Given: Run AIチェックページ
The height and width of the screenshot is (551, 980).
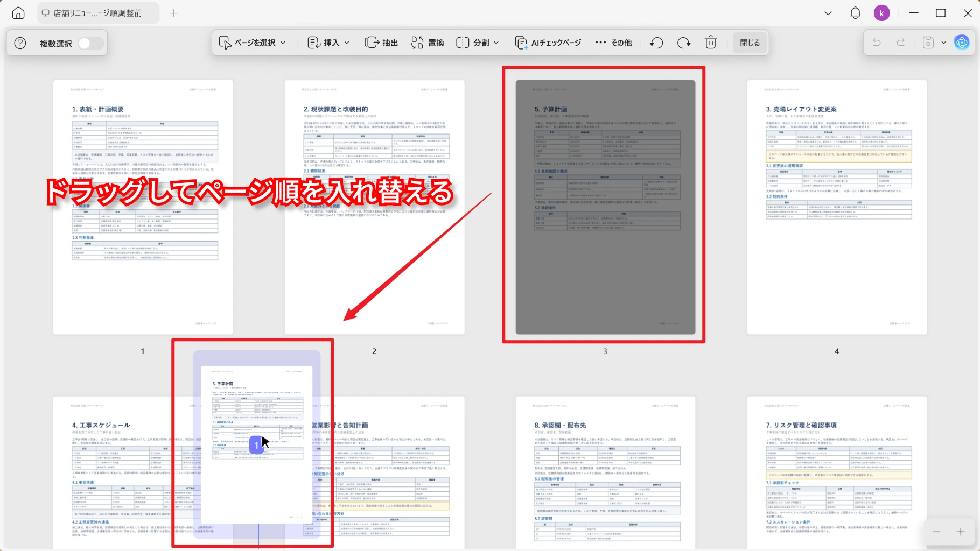Looking at the screenshot, I should point(548,43).
